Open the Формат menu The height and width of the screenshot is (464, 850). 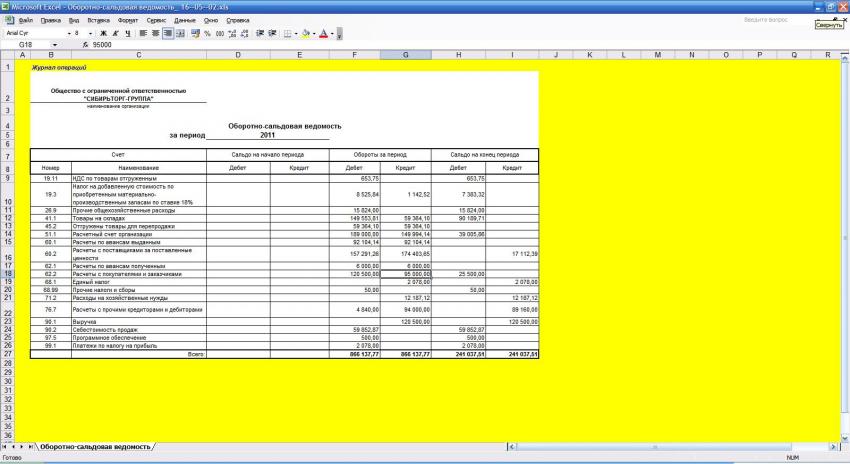point(128,20)
